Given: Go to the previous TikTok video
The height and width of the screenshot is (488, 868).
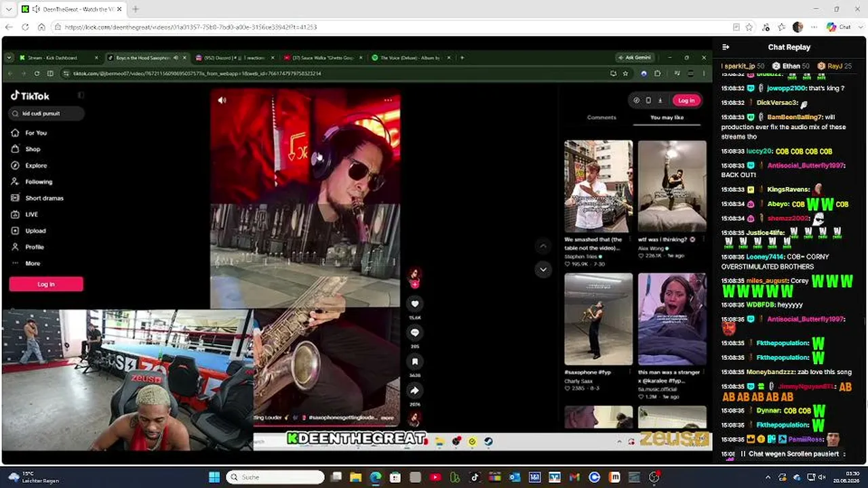Looking at the screenshot, I should pyautogui.click(x=543, y=245).
